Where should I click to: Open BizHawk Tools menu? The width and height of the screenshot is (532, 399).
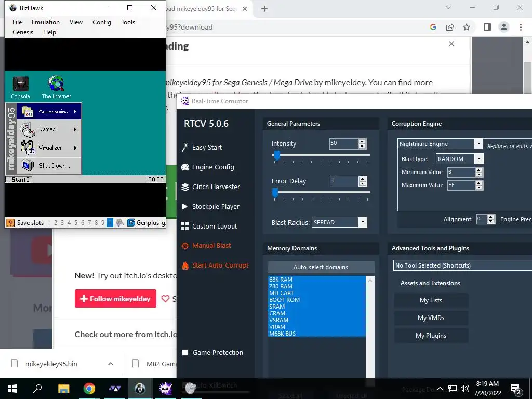(x=128, y=22)
